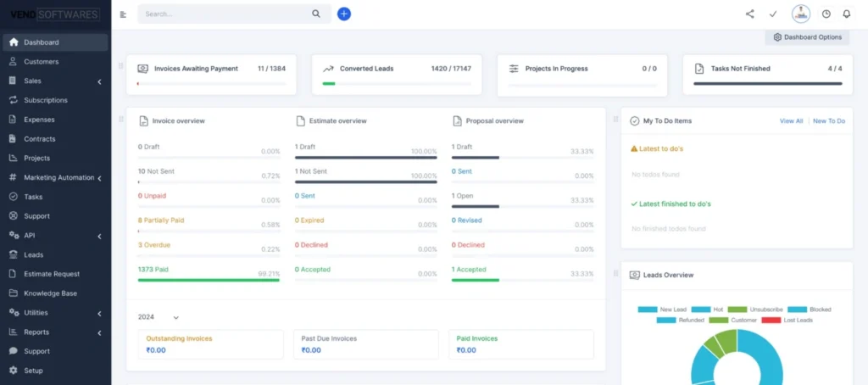Image resolution: width=868 pixels, height=385 pixels.
Task: Open the clock timers icon
Action: point(826,14)
